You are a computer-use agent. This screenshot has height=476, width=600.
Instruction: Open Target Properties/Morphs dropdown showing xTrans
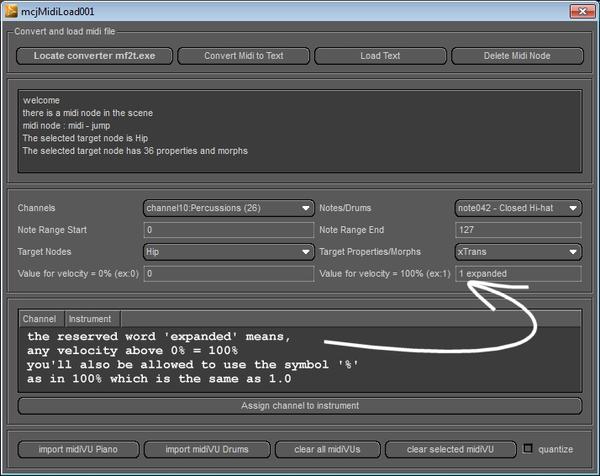pos(518,252)
